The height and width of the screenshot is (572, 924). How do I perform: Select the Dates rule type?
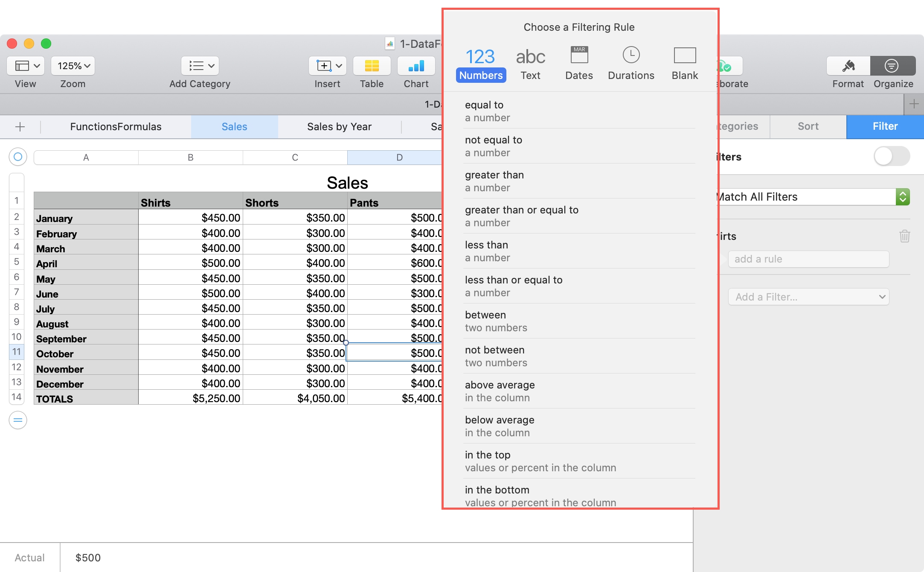click(x=579, y=64)
